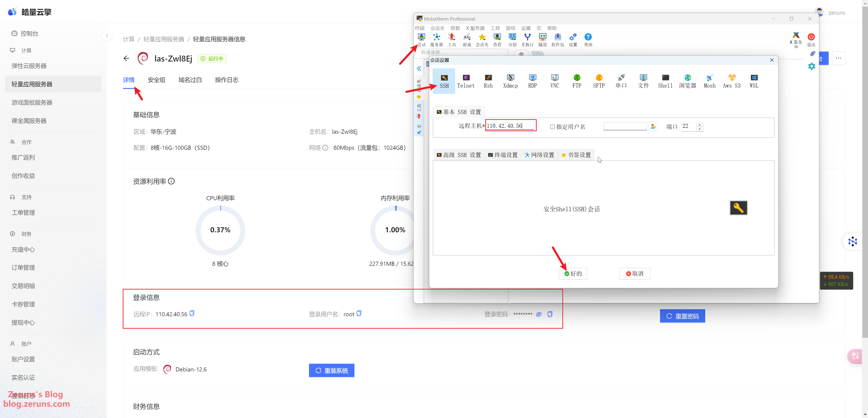Open 工具 menu in MobaXterm menubar
Image resolution: width=868 pixels, height=418 pixels.
tap(495, 28)
